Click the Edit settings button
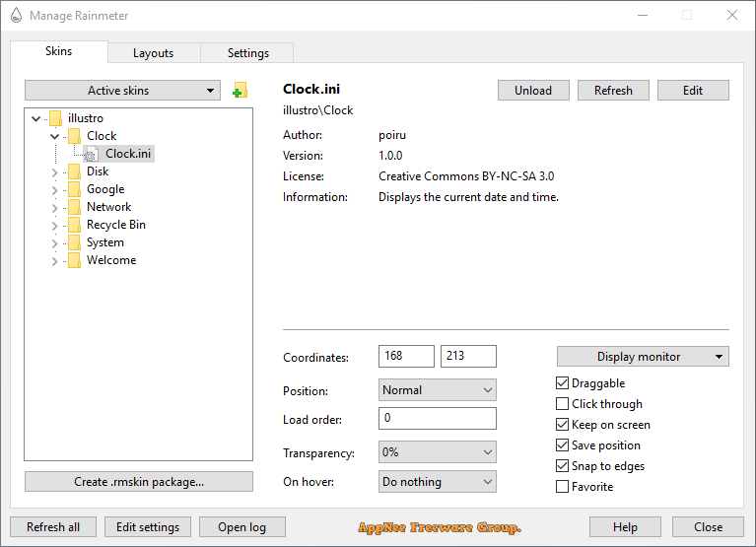Screen dimensions: 756x547 point(148,526)
